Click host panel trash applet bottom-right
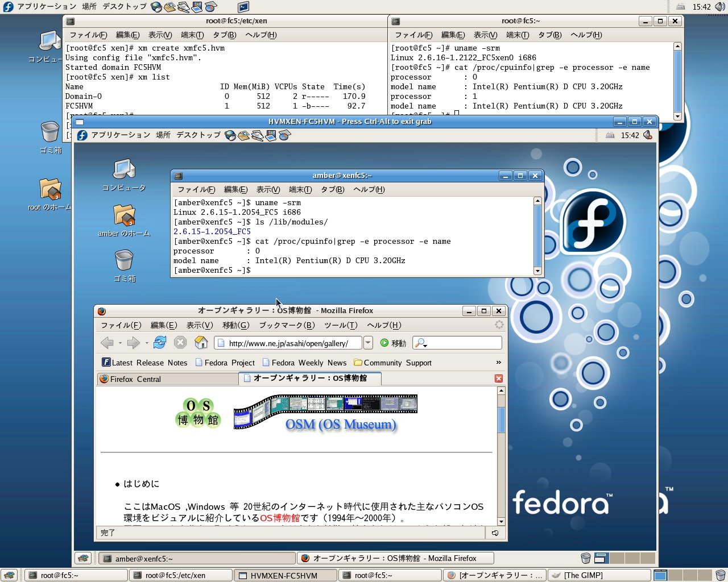The image size is (728, 582). click(721, 575)
